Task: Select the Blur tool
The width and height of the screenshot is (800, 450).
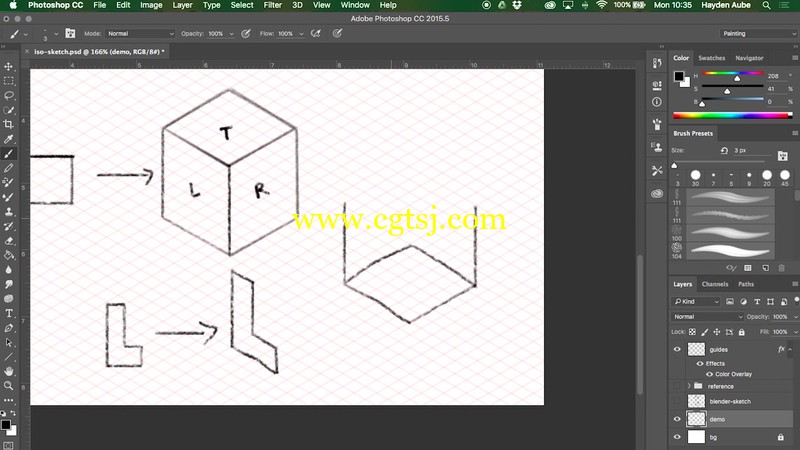Action: tap(9, 269)
